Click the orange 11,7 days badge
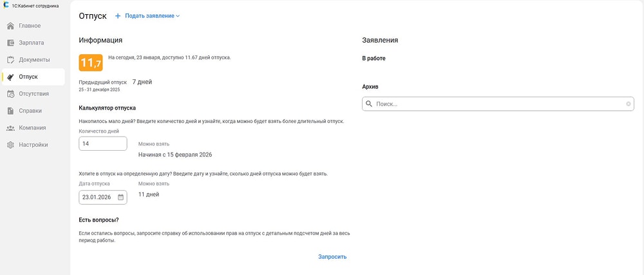Viewport: 644px width, 275px height. [x=90, y=62]
